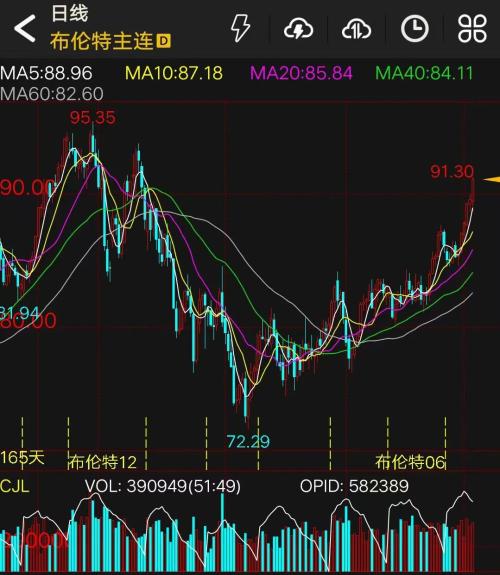Tap the back arrow icon

(x=25, y=28)
